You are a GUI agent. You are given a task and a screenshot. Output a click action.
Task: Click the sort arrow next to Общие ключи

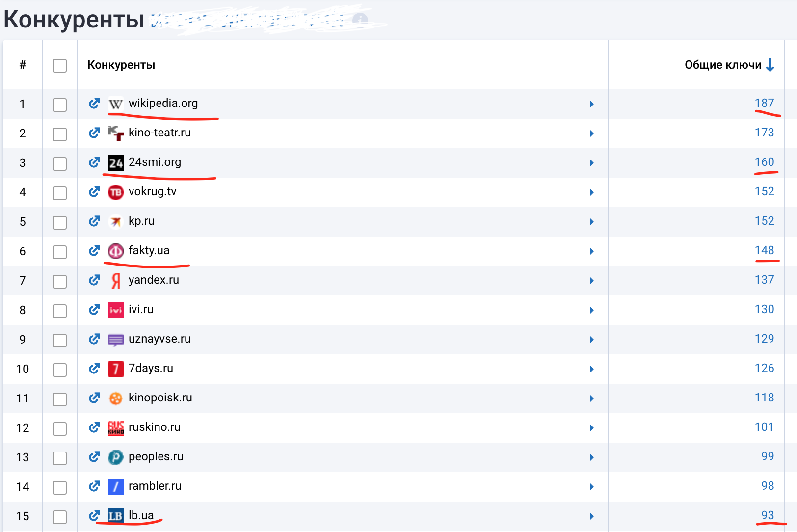pyautogui.click(x=770, y=65)
